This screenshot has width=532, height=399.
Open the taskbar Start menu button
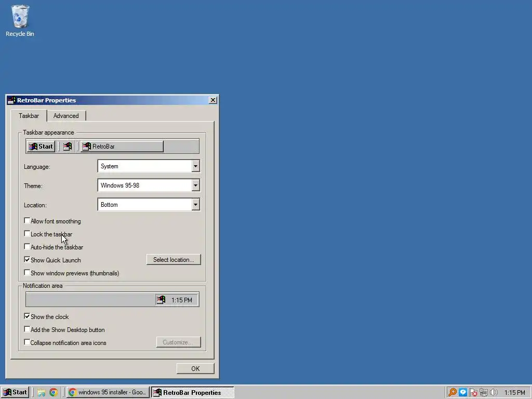15,393
